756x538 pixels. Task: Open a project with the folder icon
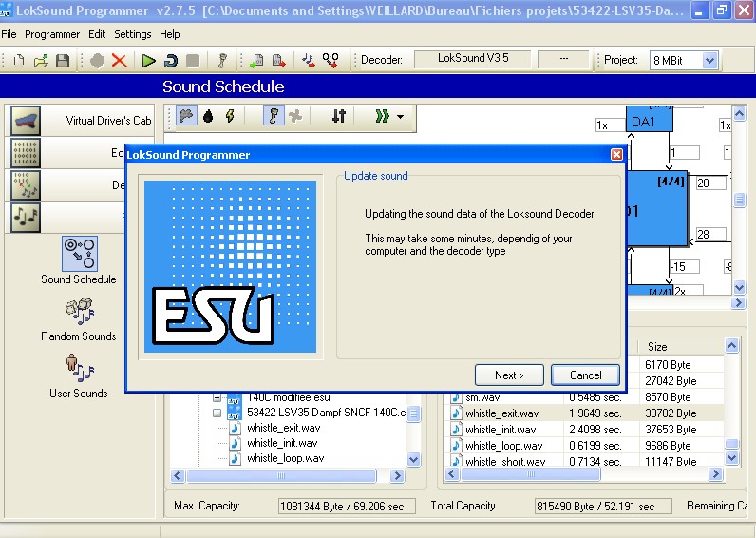(x=41, y=61)
